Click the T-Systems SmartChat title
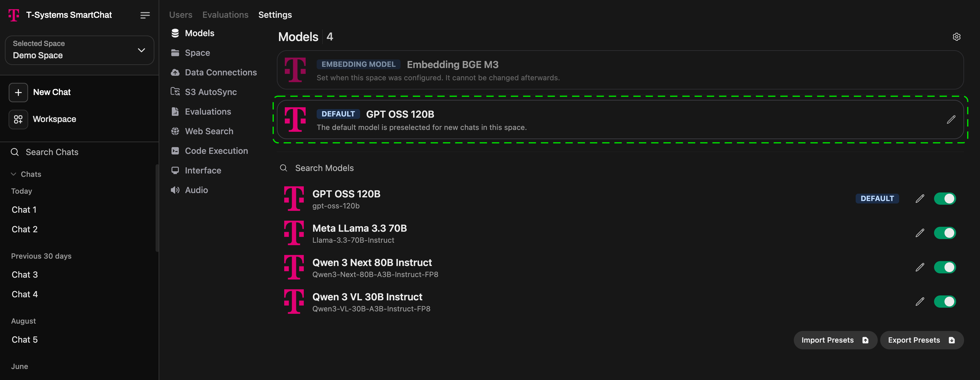Screen dimensions: 980x380 pyautogui.click(x=69, y=15)
